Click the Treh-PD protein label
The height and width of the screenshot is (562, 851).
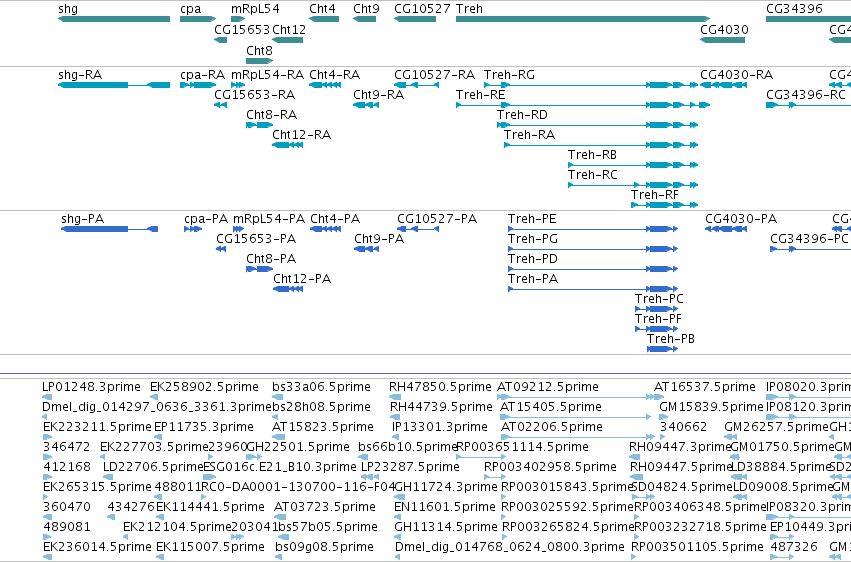click(532, 259)
